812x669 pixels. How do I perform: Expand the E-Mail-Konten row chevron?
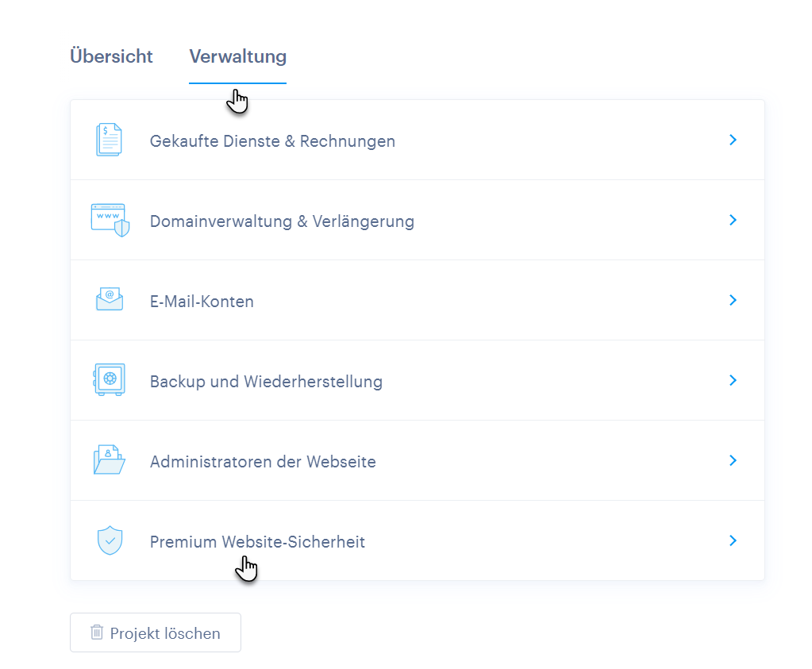tap(733, 300)
